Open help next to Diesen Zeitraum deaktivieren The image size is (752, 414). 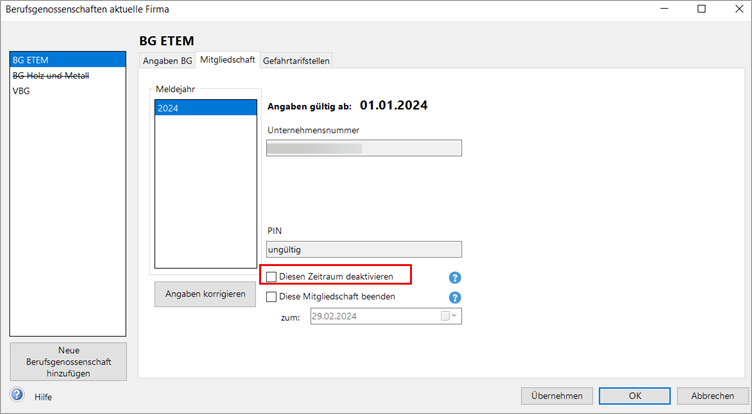pos(455,277)
